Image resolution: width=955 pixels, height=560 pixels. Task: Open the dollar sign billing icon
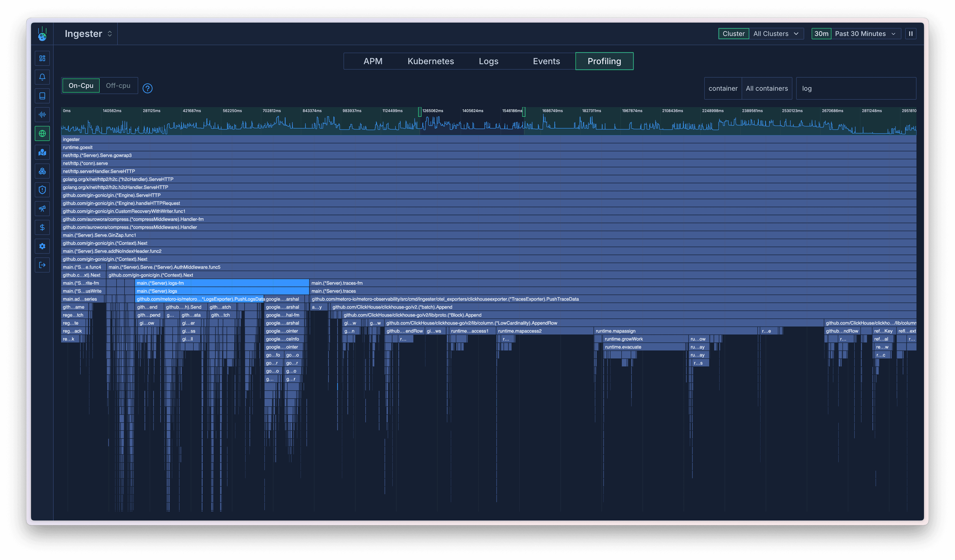coord(42,227)
